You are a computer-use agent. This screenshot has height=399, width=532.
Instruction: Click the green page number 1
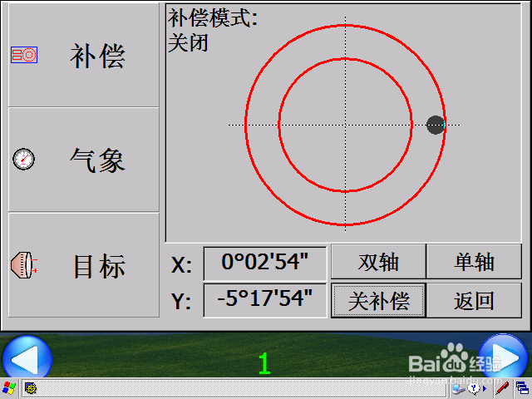(264, 363)
